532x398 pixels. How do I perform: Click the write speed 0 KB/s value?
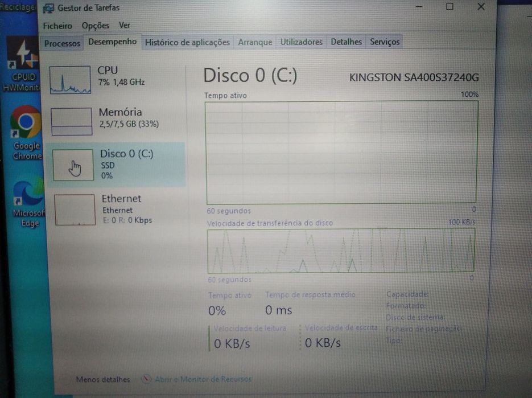(x=323, y=343)
